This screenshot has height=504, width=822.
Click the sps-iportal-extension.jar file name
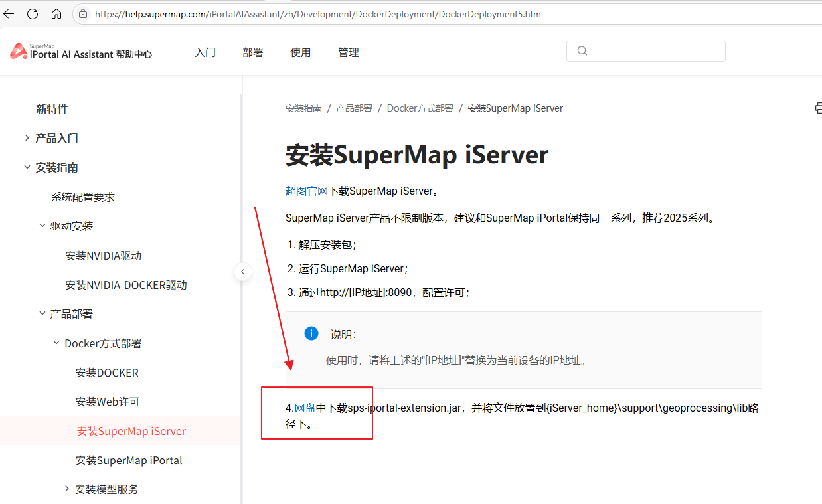pyautogui.click(x=404, y=408)
